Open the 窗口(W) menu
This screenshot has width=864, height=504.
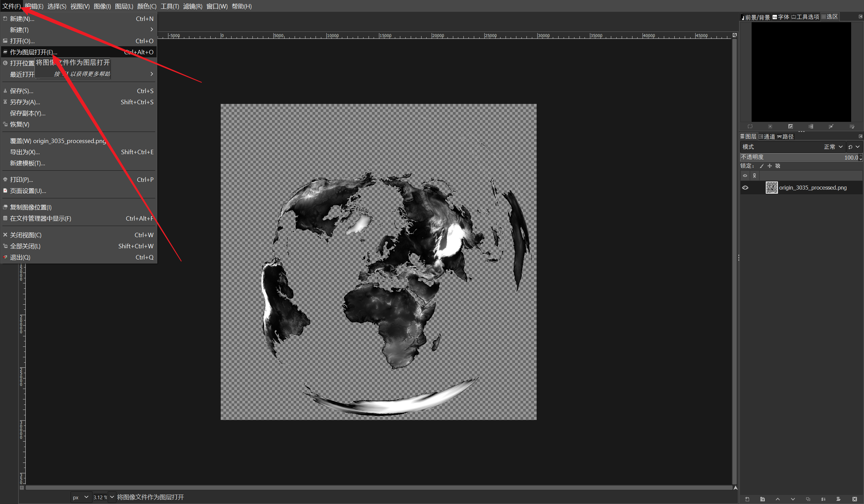tap(217, 6)
